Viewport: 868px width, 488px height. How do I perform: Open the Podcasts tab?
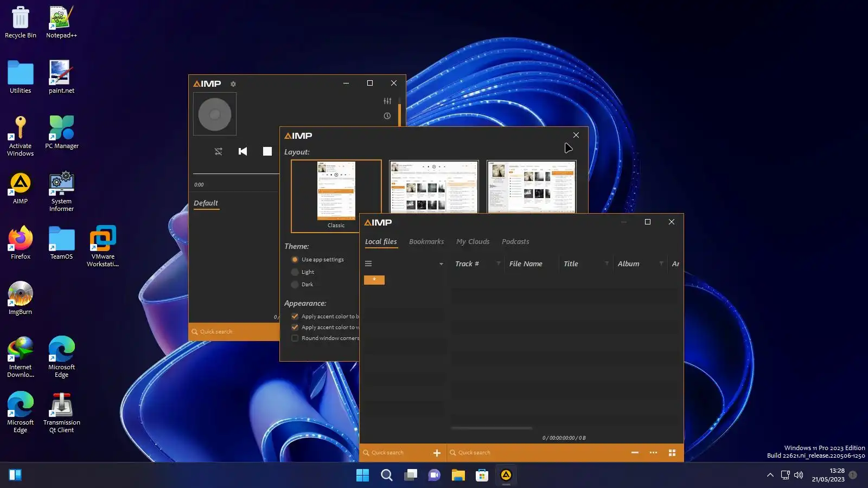[x=515, y=242]
